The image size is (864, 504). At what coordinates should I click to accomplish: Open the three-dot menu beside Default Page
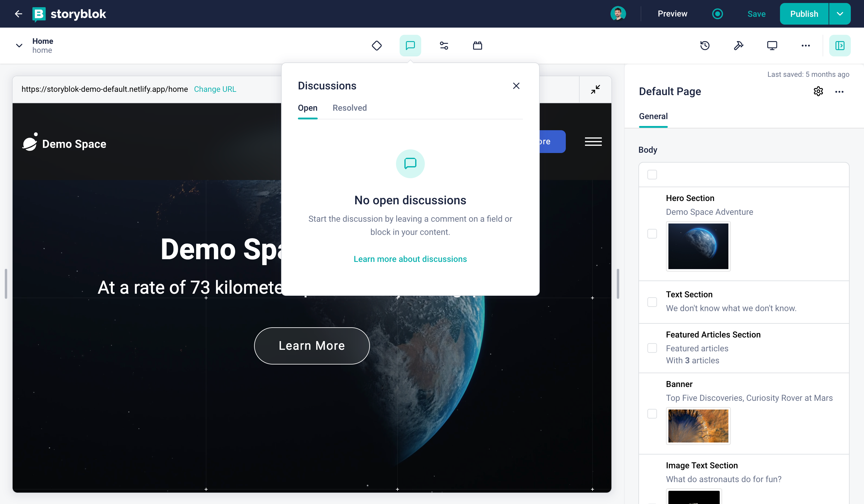839,91
